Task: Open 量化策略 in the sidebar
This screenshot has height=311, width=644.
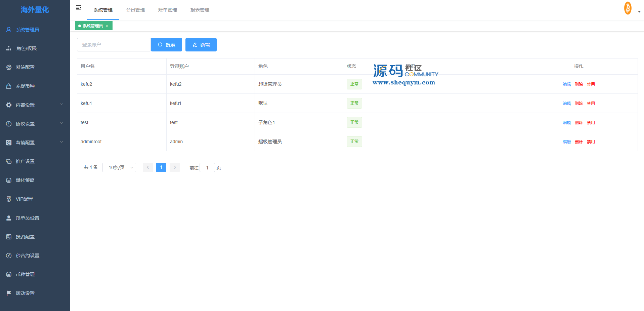Action: tap(25, 180)
